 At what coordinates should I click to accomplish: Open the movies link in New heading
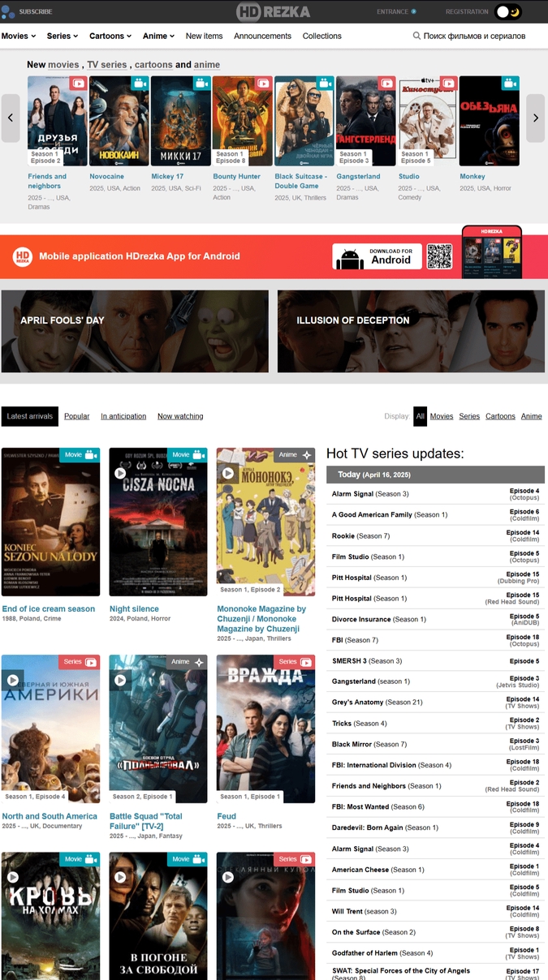(63, 65)
